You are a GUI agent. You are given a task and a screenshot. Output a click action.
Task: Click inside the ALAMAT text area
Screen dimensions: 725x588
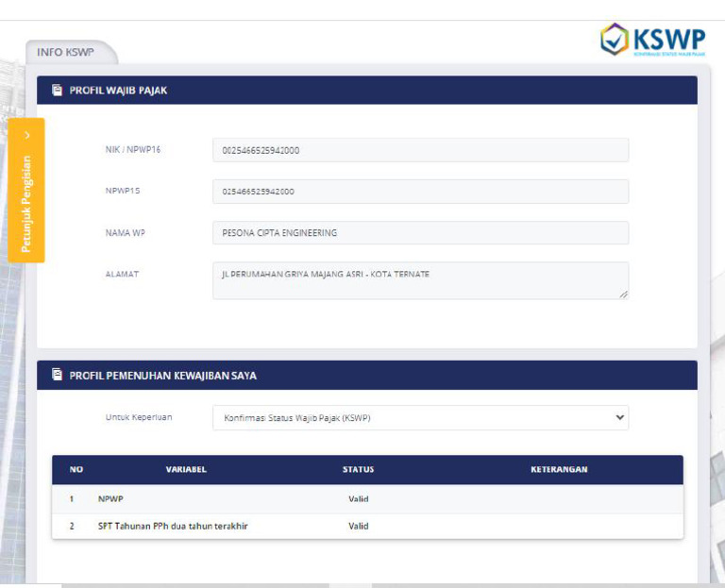coord(420,280)
